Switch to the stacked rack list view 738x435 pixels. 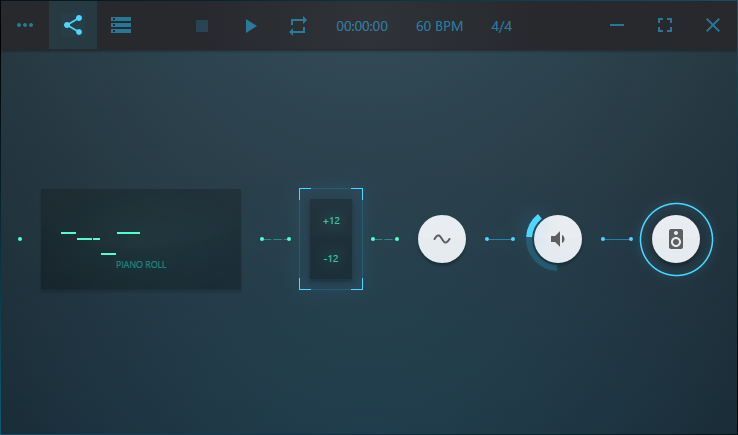121,25
